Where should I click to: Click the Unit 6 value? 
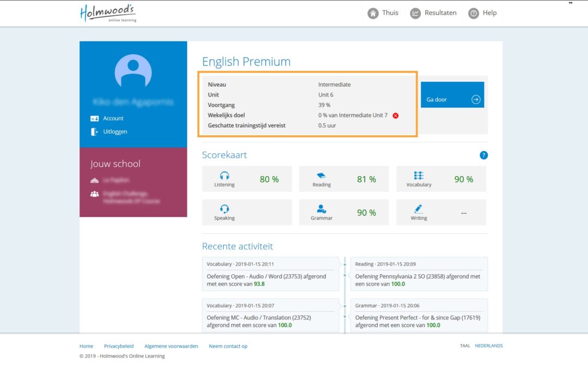pos(326,95)
